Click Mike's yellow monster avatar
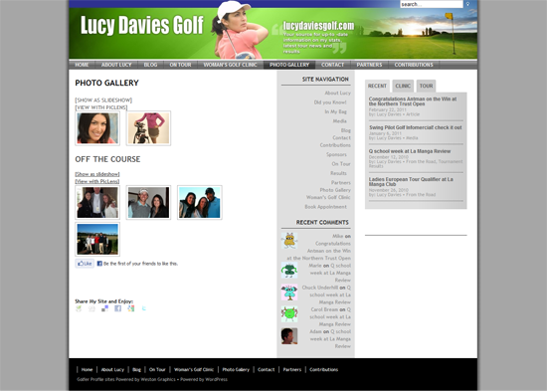The width and height of the screenshot is (547, 392). click(289, 241)
